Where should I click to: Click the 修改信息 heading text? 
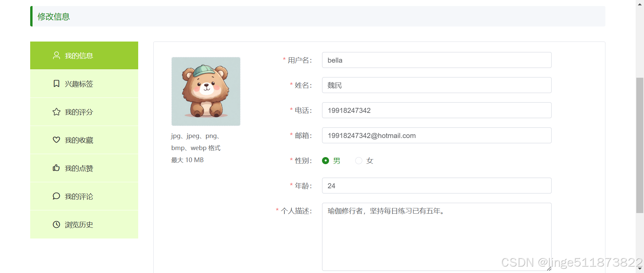54,16
